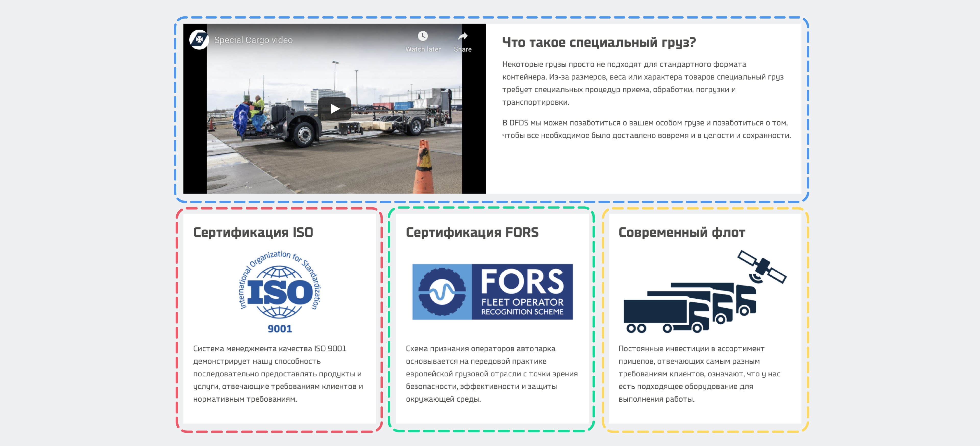Click the FORS Fleet Operator logo image
This screenshot has height=446, width=980.
coord(492,292)
